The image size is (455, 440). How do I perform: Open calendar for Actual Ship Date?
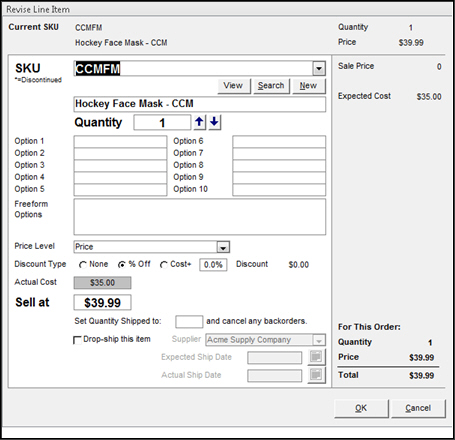click(316, 375)
